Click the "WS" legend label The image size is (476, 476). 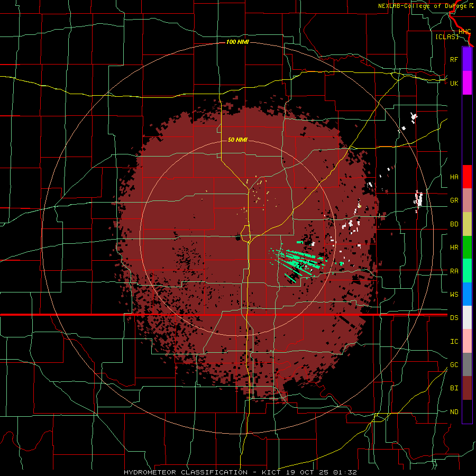point(454,294)
